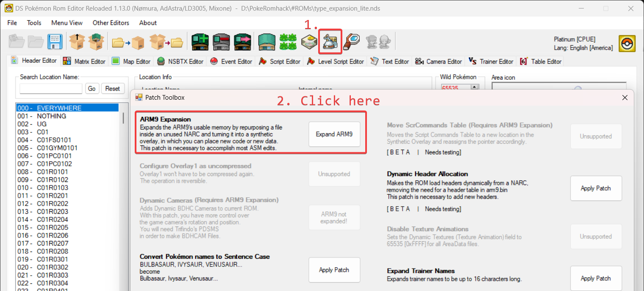The width and height of the screenshot is (644, 291).
Task: Switch to the Script Editor tab
Action: pos(280,62)
